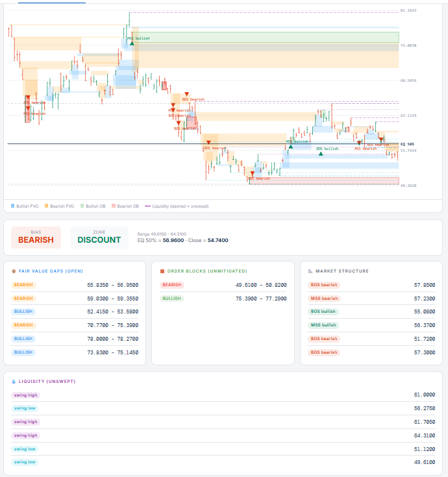Screen dimensions: 448x477
Task: Click the Fair Value Gaps section header icon
Action: [14, 271]
